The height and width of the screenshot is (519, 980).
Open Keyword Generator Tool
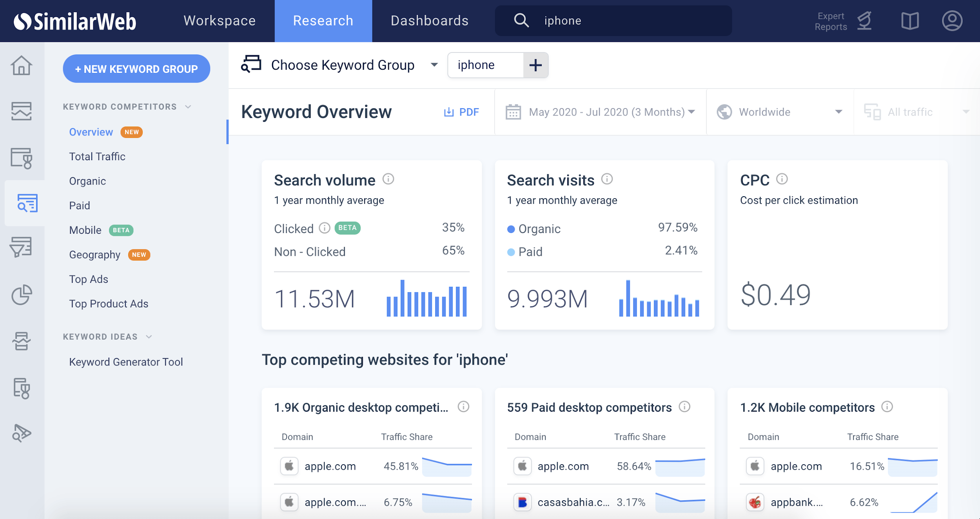click(126, 362)
